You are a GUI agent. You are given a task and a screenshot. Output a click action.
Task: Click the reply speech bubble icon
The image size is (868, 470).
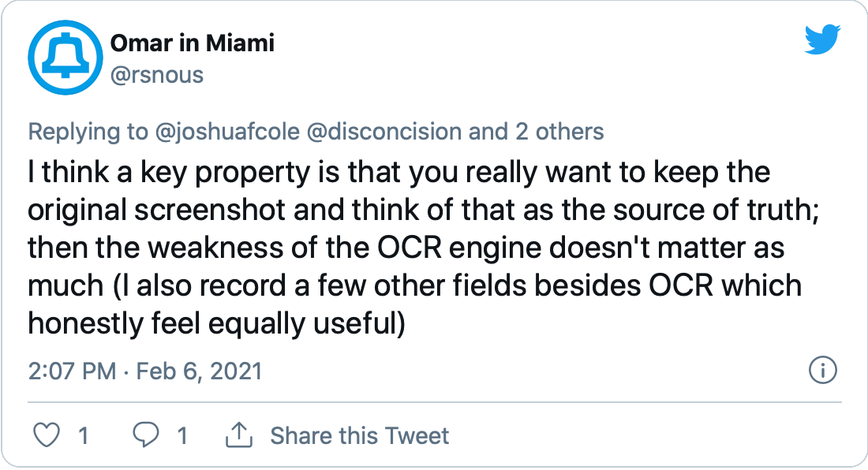(146, 435)
